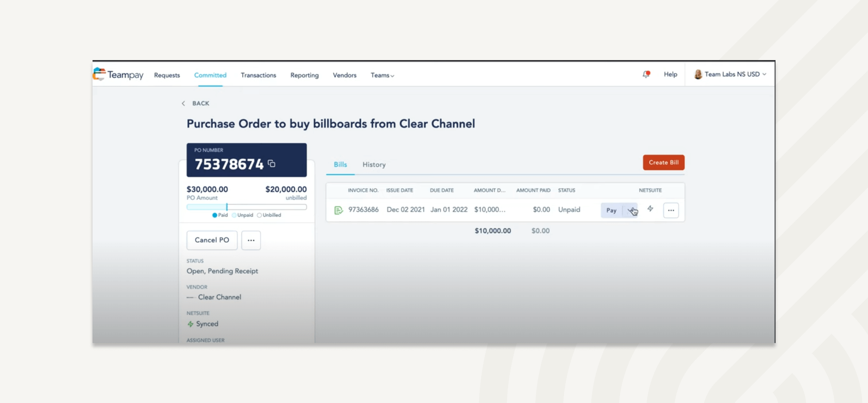Open more options next to Cancel PO
This screenshot has width=868, height=403.
click(251, 240)
